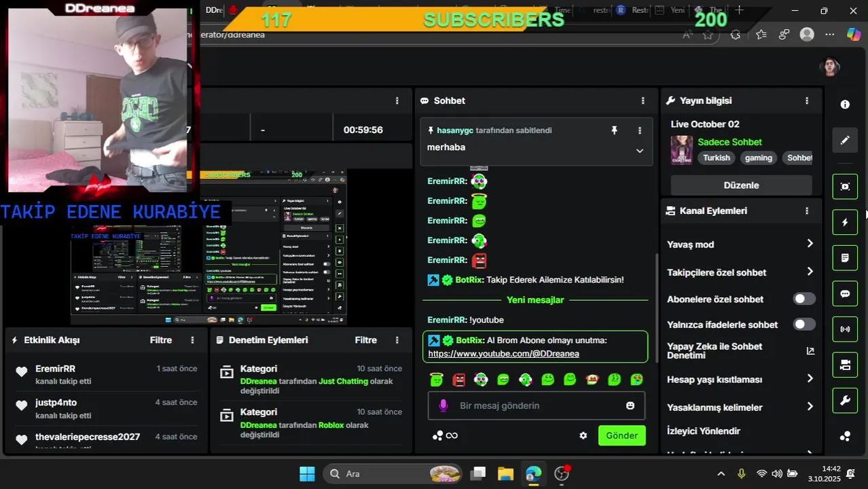Click the Düzenle button
This screenshot has width=868, height=489.
[x=741, y=185]
